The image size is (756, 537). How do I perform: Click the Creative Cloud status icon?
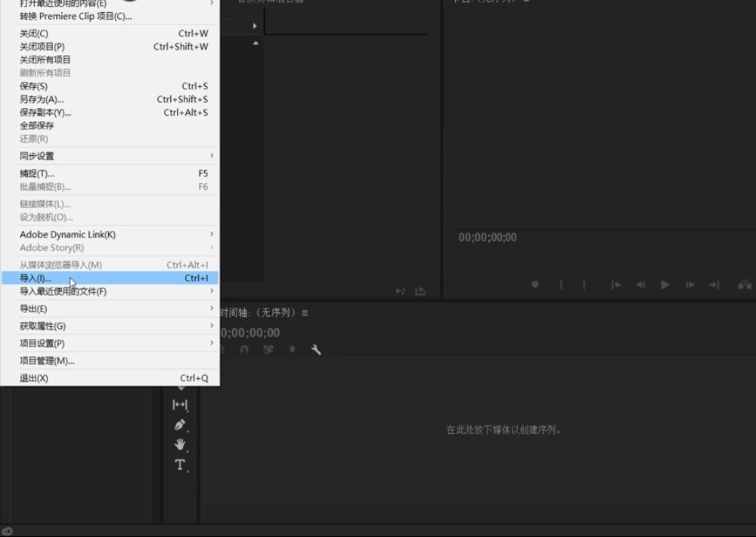(7, 531)
